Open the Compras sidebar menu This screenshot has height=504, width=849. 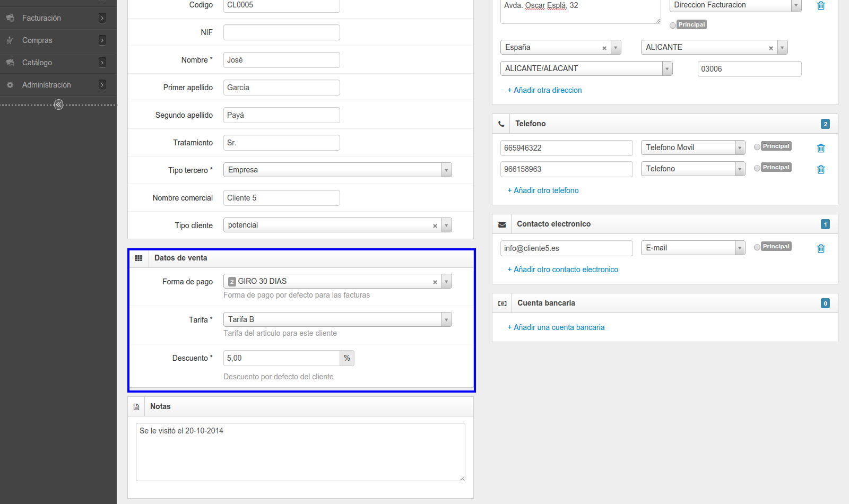coord(58,40)
